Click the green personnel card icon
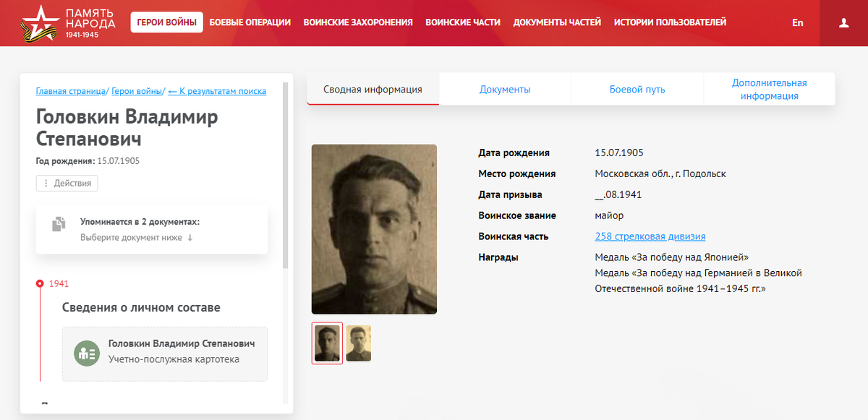The width and height of the screenshot is (868, 420). pyautogui.click(x=87, y=353)
